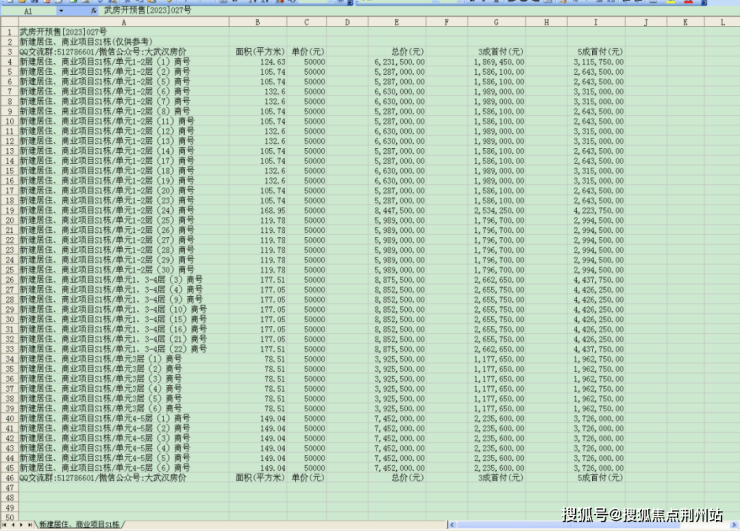Select cell 单元1-2层 (30) 商号
The width and height of the screenshot is (740, 531).
[124, 270]
